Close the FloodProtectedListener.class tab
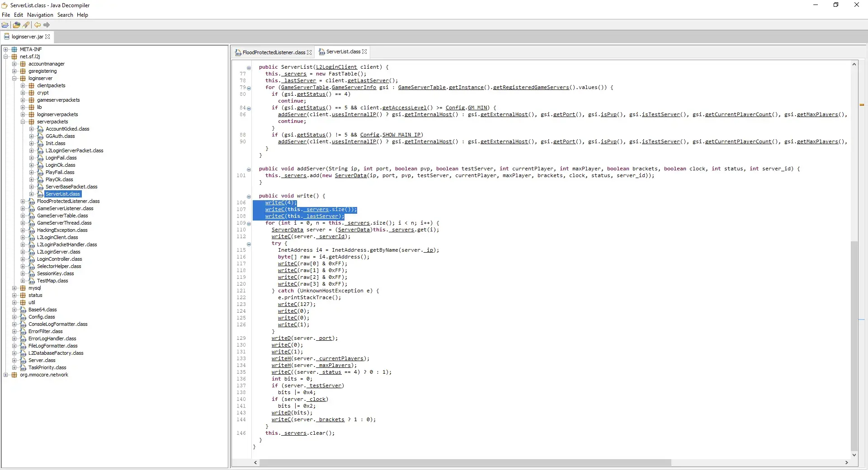The image size is (868, 470). [309, 52]
